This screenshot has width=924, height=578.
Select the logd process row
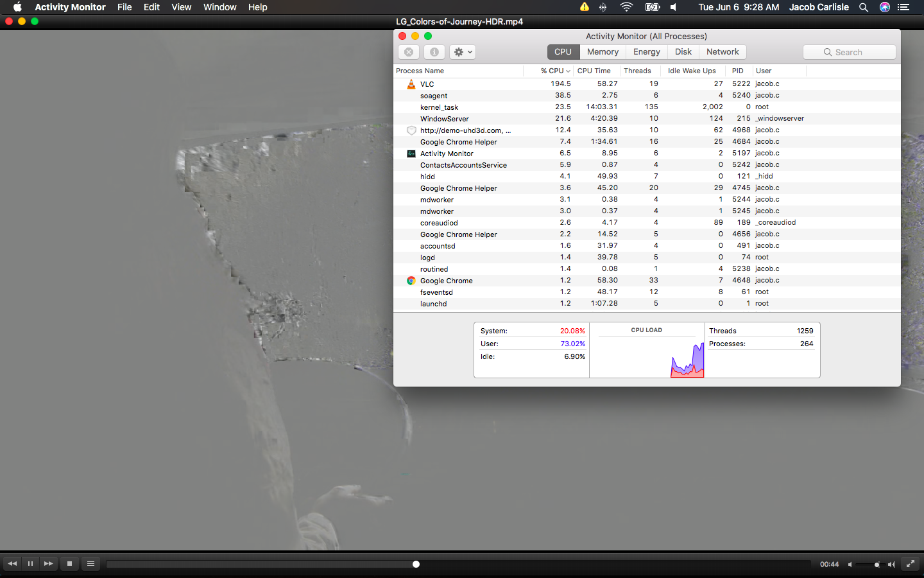[x=647, y=258]
